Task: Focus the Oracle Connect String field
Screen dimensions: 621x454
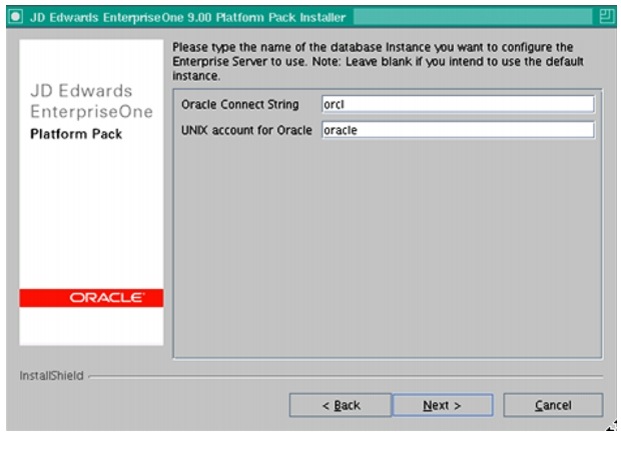Action: pyautogui.click(x=458, y=105)
